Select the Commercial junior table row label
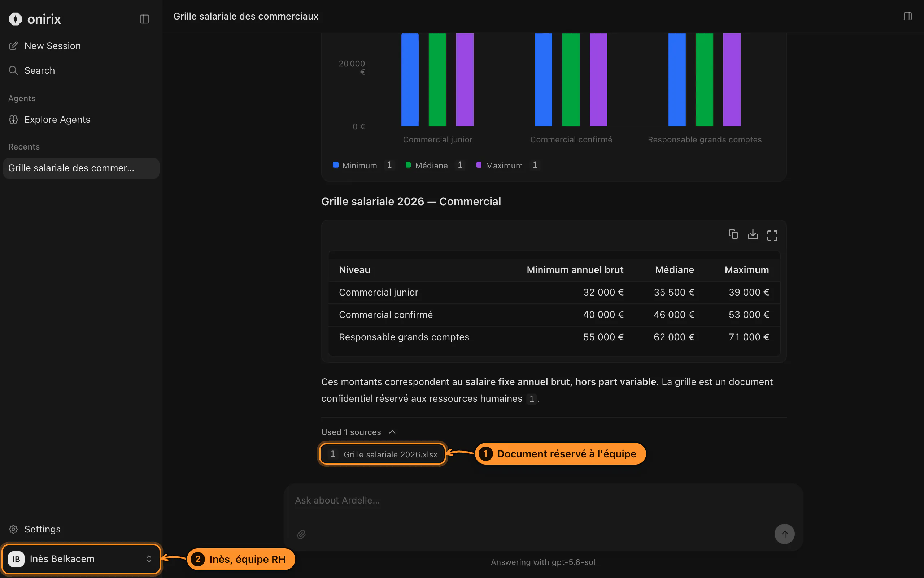 point(378,293)
